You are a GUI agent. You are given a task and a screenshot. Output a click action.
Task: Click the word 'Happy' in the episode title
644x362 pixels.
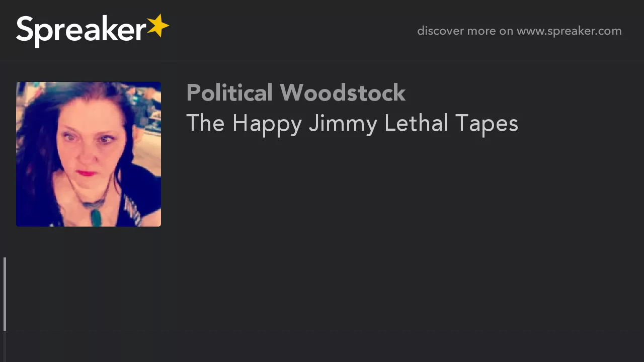pos(267,124)
